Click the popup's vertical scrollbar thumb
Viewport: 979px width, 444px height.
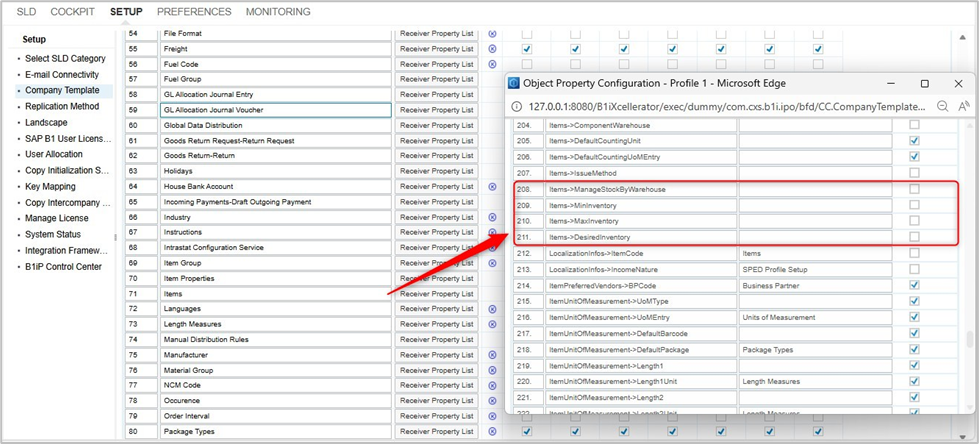click(969, 340)
